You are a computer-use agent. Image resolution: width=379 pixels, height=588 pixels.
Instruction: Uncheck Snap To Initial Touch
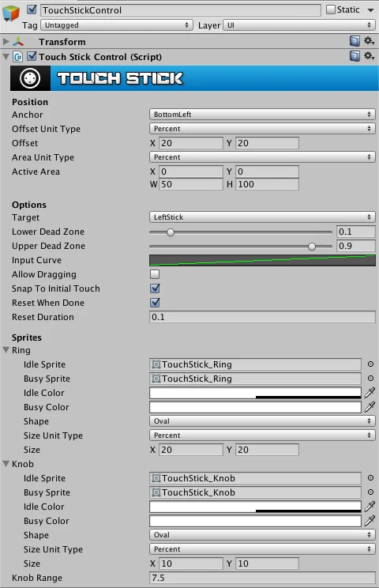tap(155, 288)
